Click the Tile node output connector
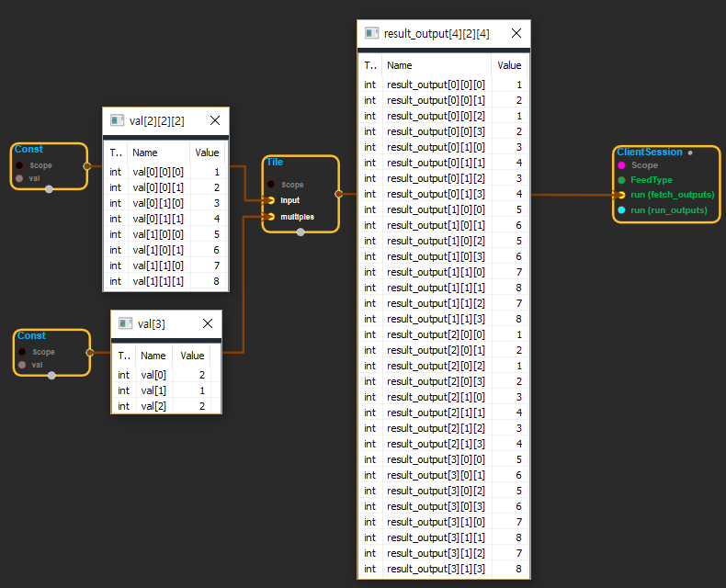Screen dimensions: 726x588 click(x=339, y=194)
